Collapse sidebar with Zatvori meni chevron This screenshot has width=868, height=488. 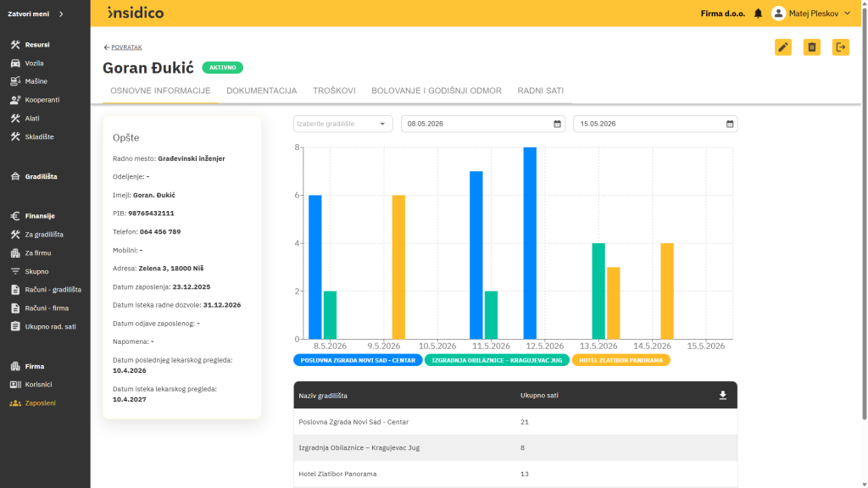tap(61, 14)
